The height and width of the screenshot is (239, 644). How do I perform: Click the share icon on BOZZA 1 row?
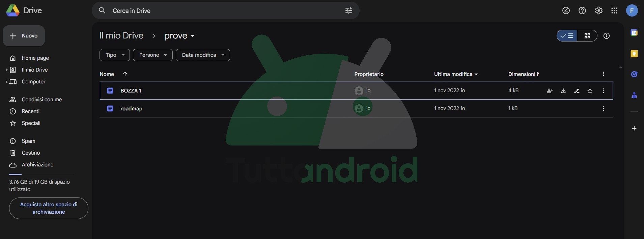pyautogui.click(x=550, y=91)
